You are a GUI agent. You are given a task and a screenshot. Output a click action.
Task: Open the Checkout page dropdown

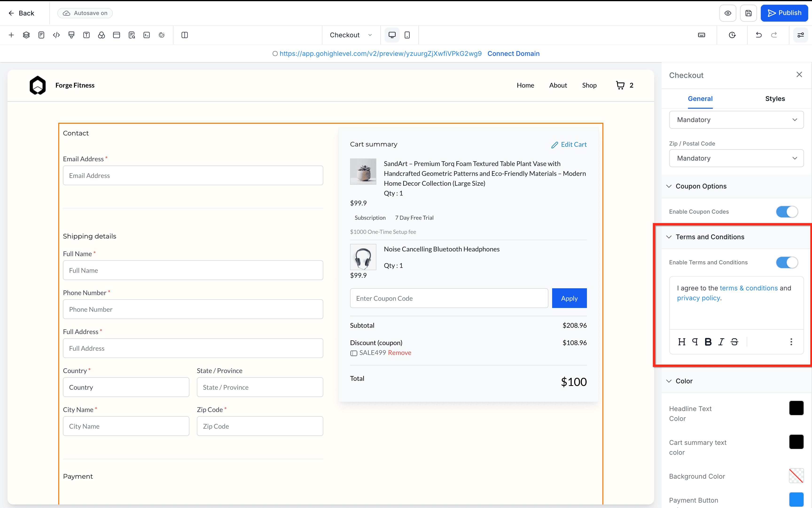351,35
